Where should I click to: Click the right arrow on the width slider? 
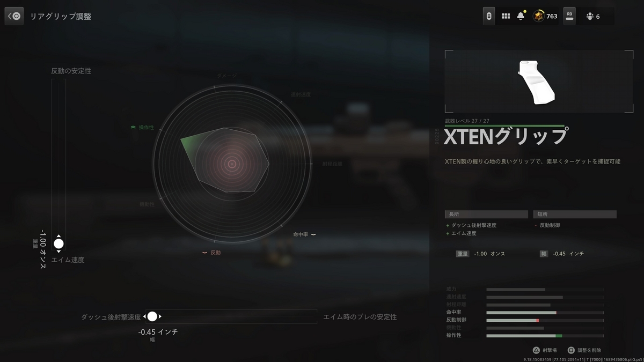click(160, 316)
